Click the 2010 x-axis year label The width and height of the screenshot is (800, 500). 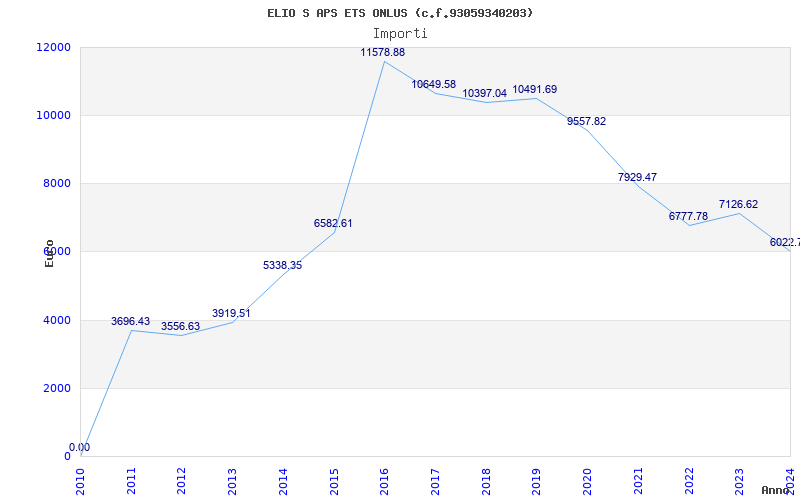80,481
